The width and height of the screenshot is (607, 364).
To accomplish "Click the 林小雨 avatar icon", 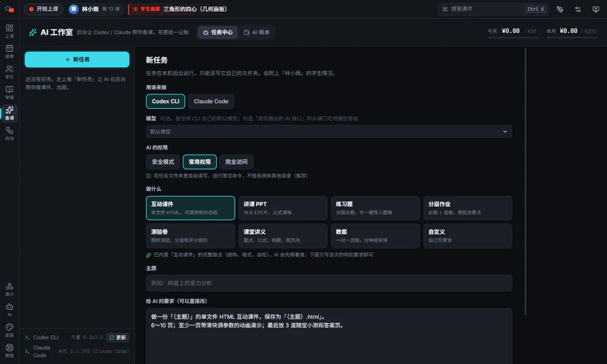I will (x=73, y=9).
